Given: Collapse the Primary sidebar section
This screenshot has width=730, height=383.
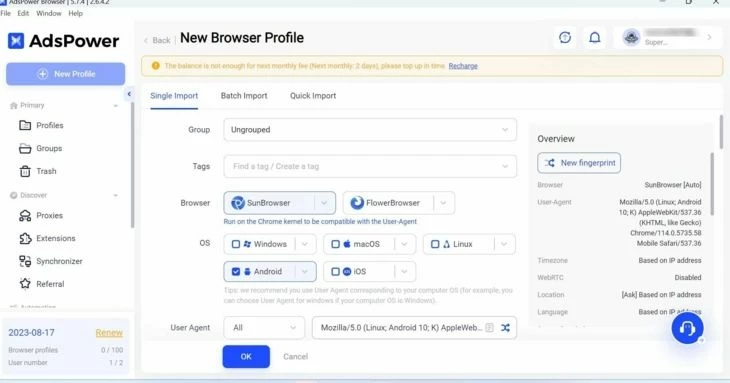Looking at the screenshot, I should pos(115,106).
